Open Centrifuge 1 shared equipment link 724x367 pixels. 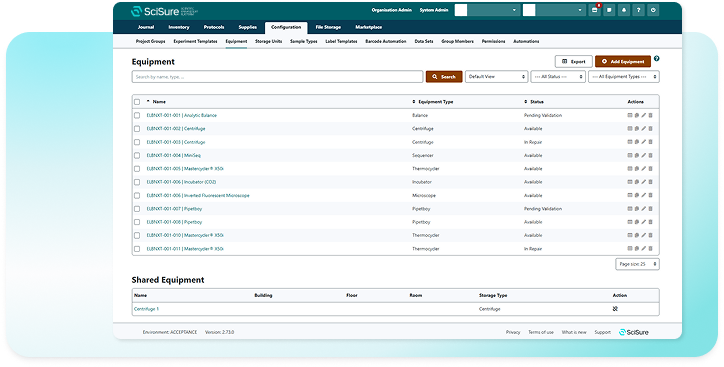(x=146, y=309)
